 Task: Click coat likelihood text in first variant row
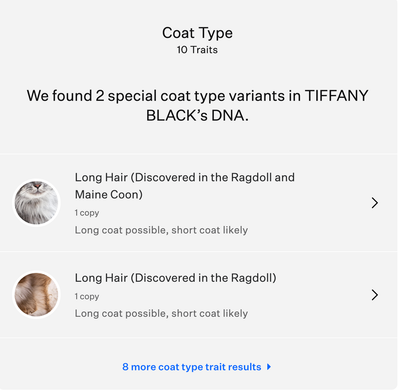point(161,230)
